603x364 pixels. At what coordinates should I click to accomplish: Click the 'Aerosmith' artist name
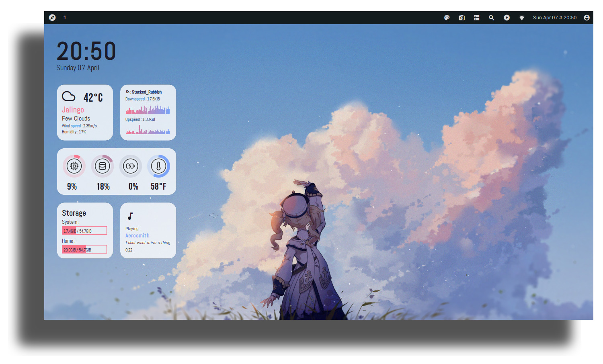(137, 235)
